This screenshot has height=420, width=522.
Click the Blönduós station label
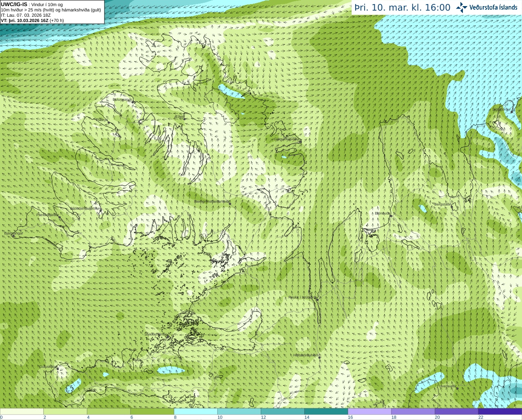(383, 213)
